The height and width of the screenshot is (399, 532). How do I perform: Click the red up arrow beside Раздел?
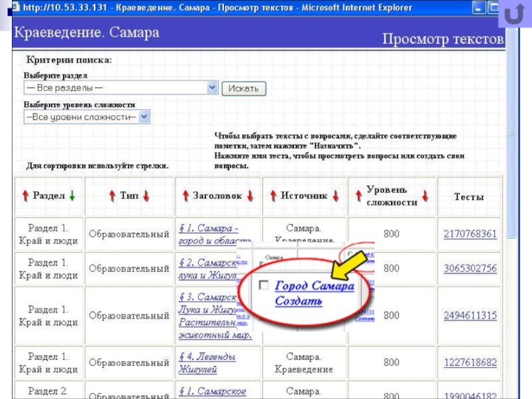[x=25, y=196]
